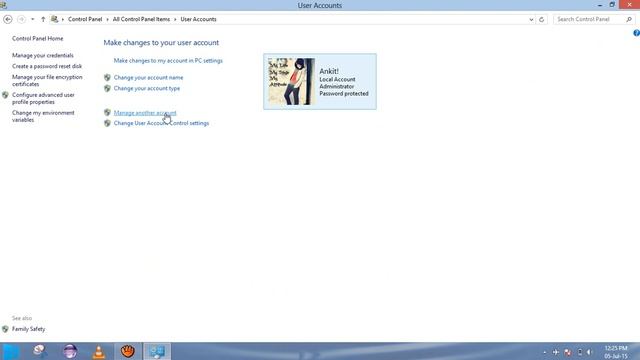Minimize the User Accounts window
The height and width of the screenshot is (360, 640).
pos(600,5)
